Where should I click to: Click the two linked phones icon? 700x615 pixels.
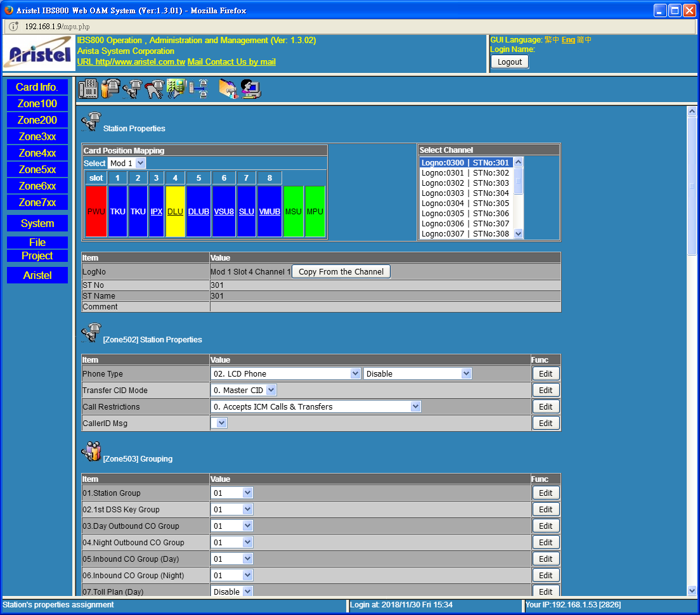pyautogui.click(x=198, y=88)
